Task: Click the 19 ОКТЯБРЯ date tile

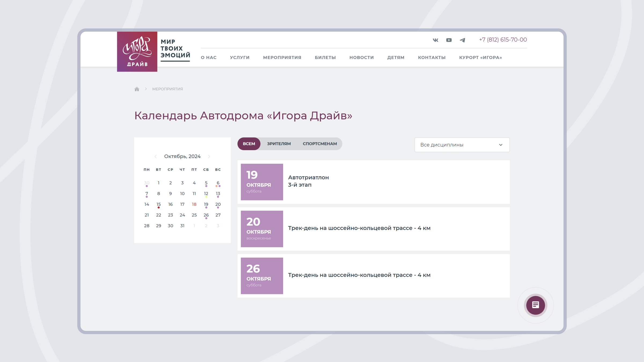Action: click(x=262, y=182)
